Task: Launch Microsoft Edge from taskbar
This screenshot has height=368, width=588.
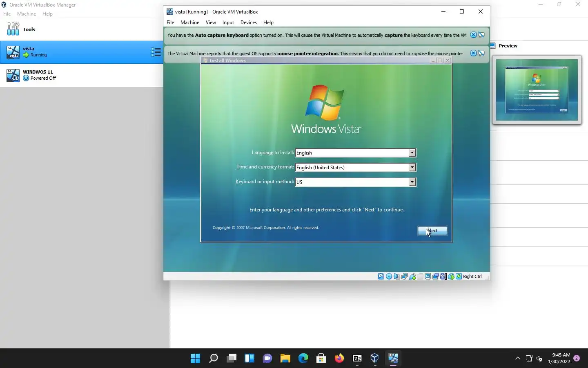Action: point(303,359)
